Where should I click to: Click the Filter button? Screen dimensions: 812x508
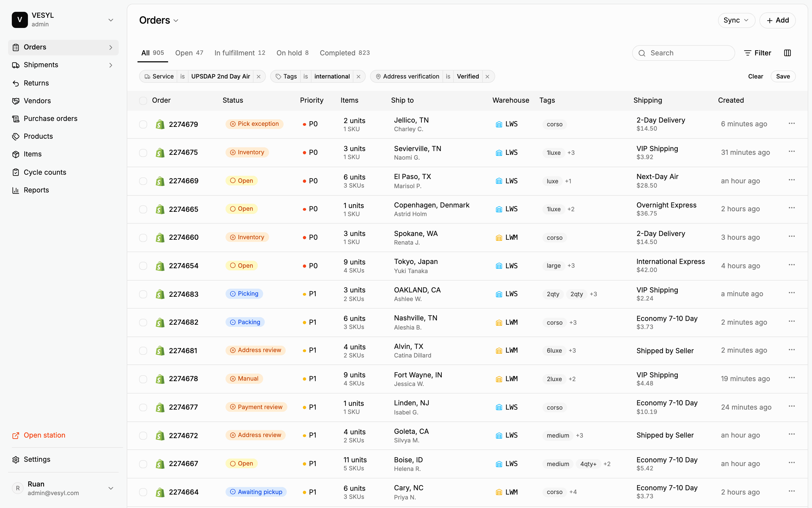[758, 53]
